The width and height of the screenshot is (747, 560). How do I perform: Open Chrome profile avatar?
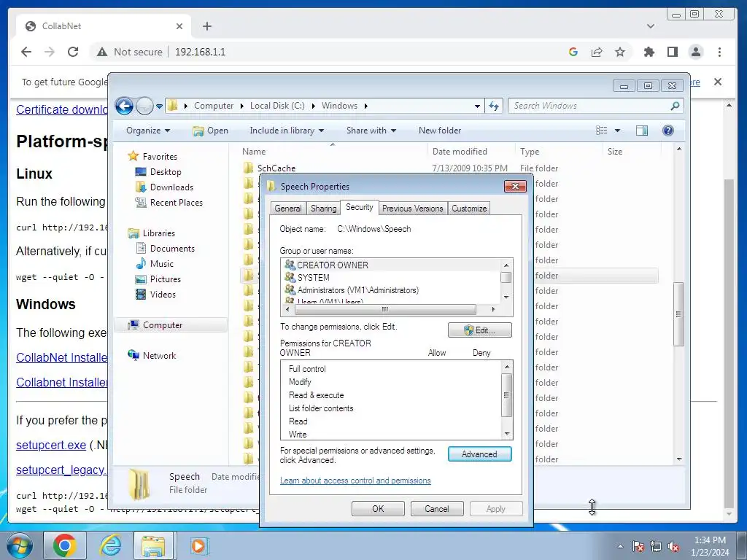695,52
